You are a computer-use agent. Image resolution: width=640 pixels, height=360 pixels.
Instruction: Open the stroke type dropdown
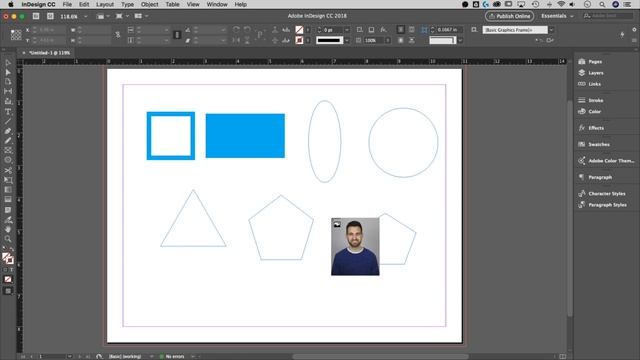tap(347, 40)
